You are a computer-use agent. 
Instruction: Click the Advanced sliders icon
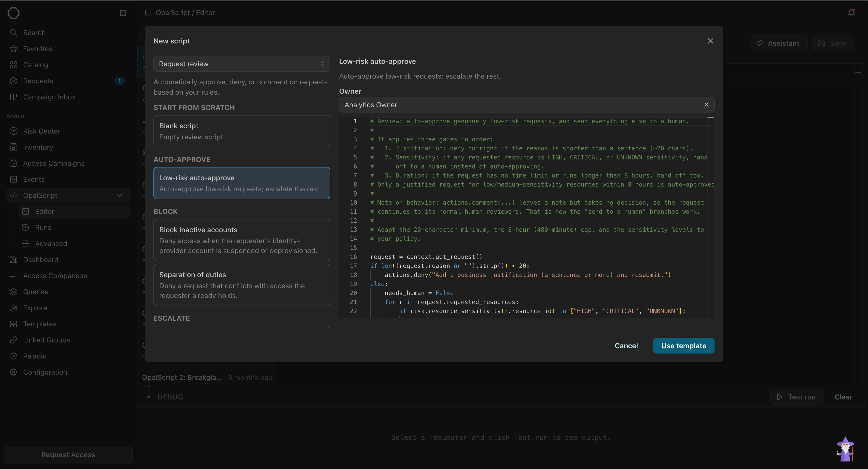pyautogui.click(x=26, y=244)
